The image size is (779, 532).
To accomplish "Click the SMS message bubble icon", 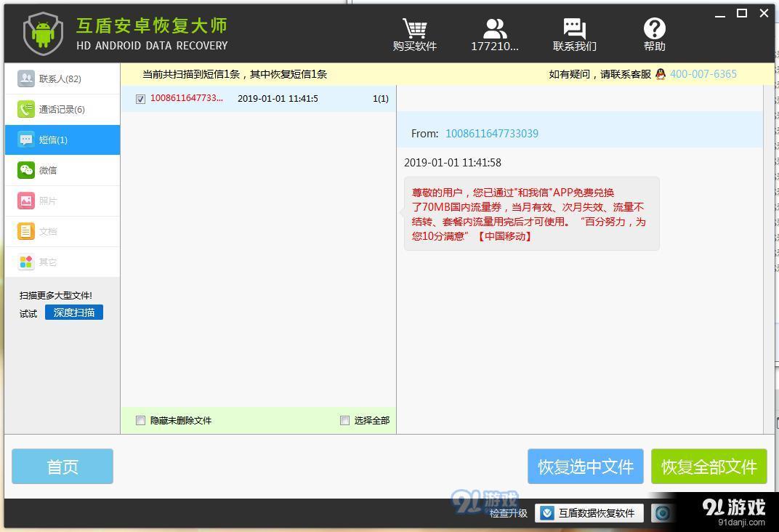I will click(x=26, y=140).
